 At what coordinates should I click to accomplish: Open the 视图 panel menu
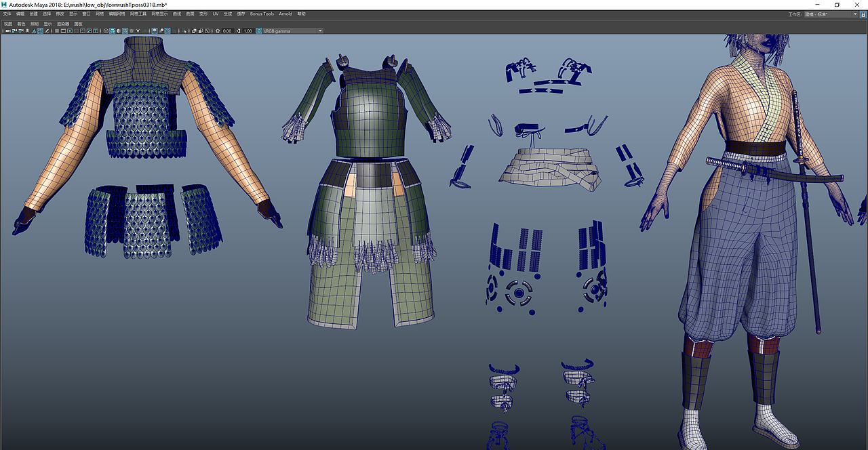pyautogui.click(x=8, y=24)
